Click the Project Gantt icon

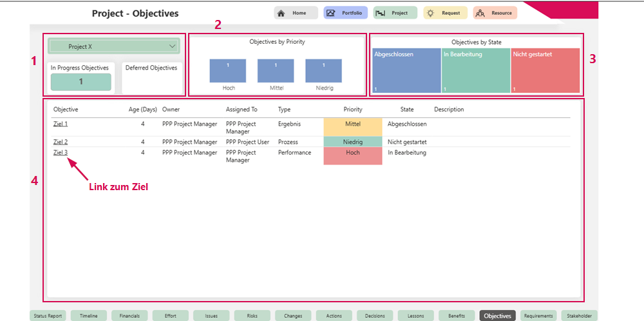click(x=381, y=13)
